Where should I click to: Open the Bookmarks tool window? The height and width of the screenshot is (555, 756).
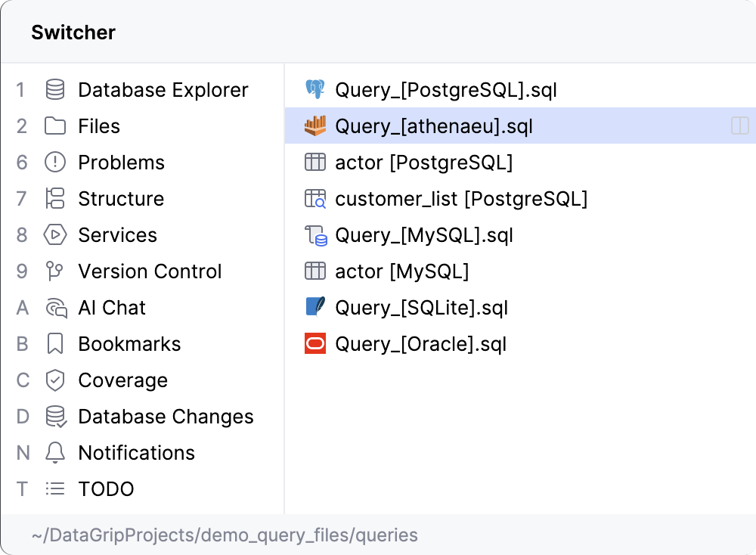(129, 344)
